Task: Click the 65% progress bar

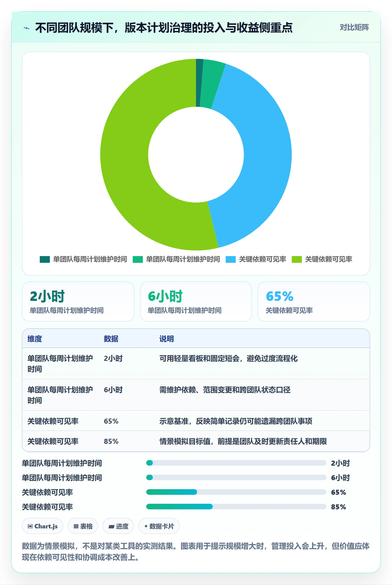Action: click(x=236, y=492)
